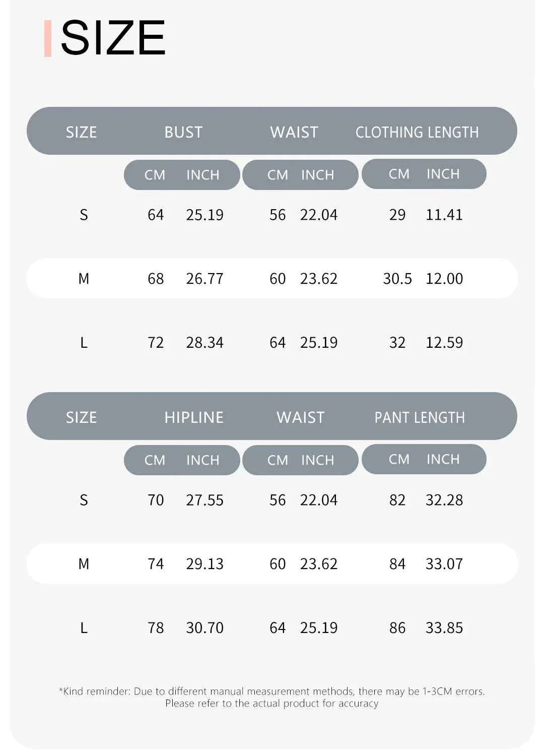The height and width of the screenshot is (756, 544).
Task: Click the INCH label under PANT LENGTH
Action: [x=443, y=459]
